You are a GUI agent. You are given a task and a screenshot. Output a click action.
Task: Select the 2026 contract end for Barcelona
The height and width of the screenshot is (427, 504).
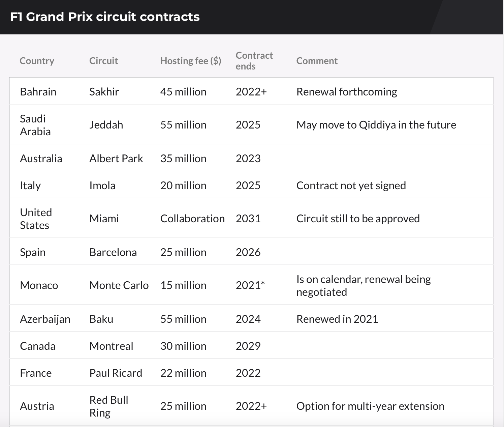[x=248, y=252]
